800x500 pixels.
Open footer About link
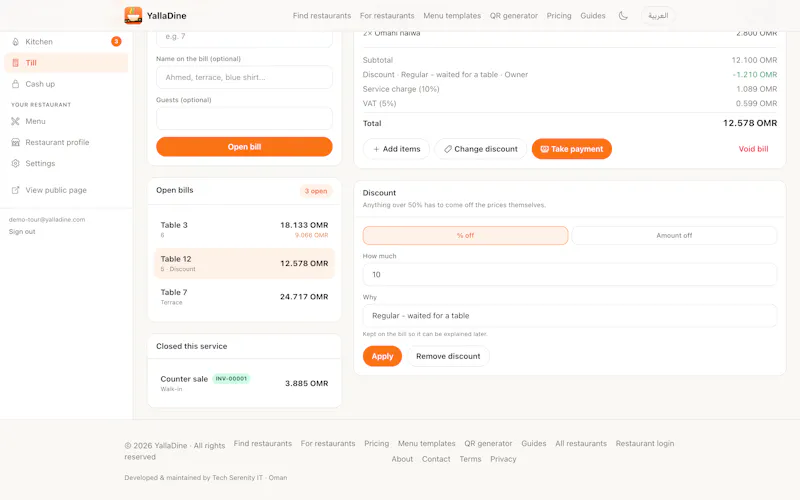click(402, 459)
